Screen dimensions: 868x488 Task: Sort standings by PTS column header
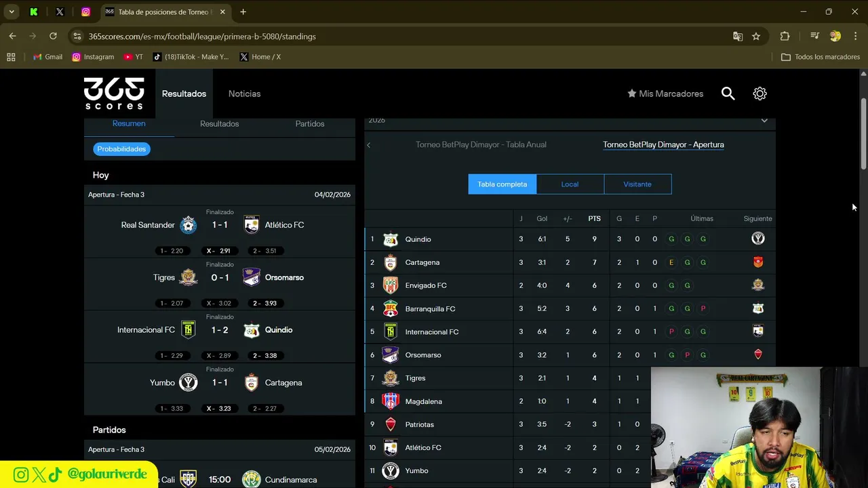(594, 218)
